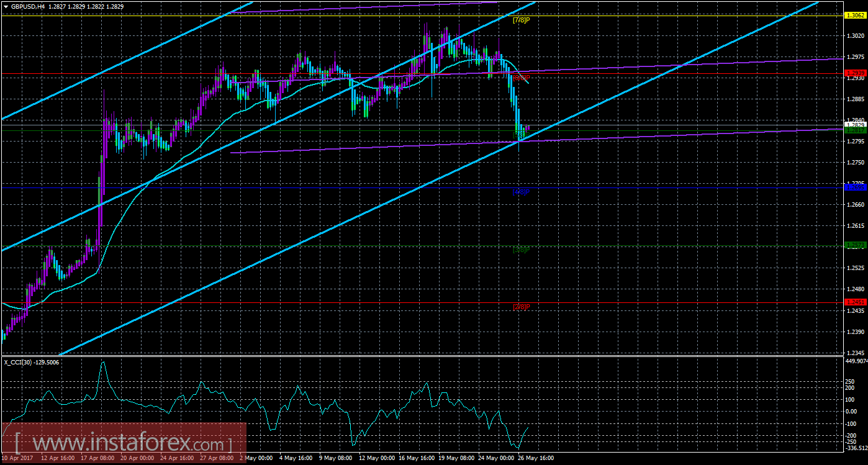The width and height of the screenshot is (868, 465).
Task: Select the [7/8]P Murray level label
Action: (x=521, y=20)
